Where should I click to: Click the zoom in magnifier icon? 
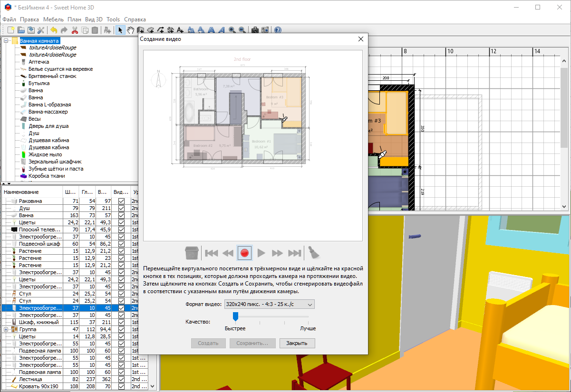[x=232, y=30]
